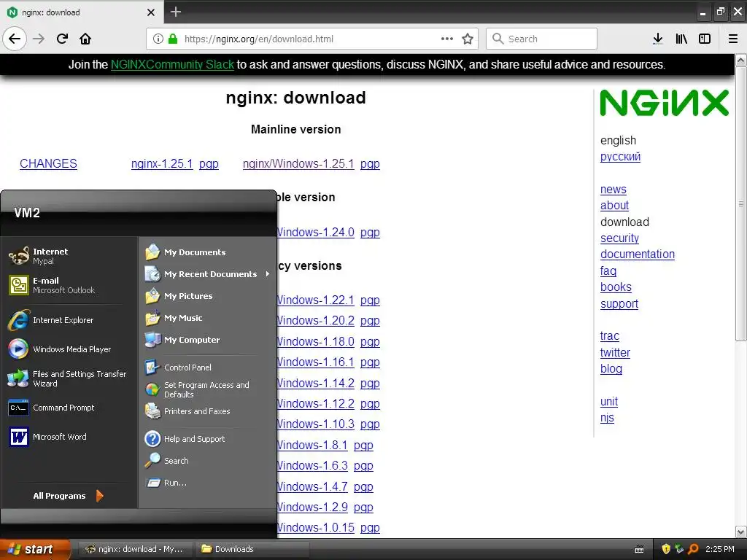Screen dimensions: 747x560
Task: Open the CHANGES link for mainline
Action: click(48, 163)
